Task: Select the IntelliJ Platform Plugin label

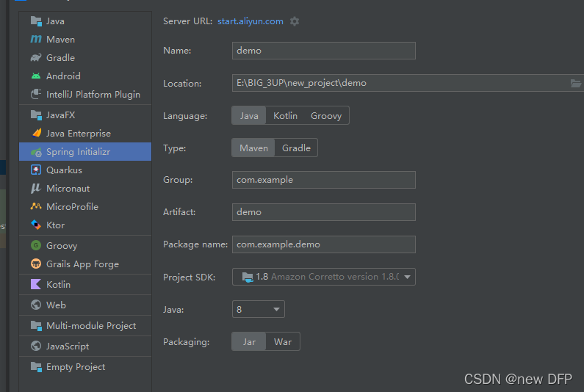Action: (x=93, y=95)
